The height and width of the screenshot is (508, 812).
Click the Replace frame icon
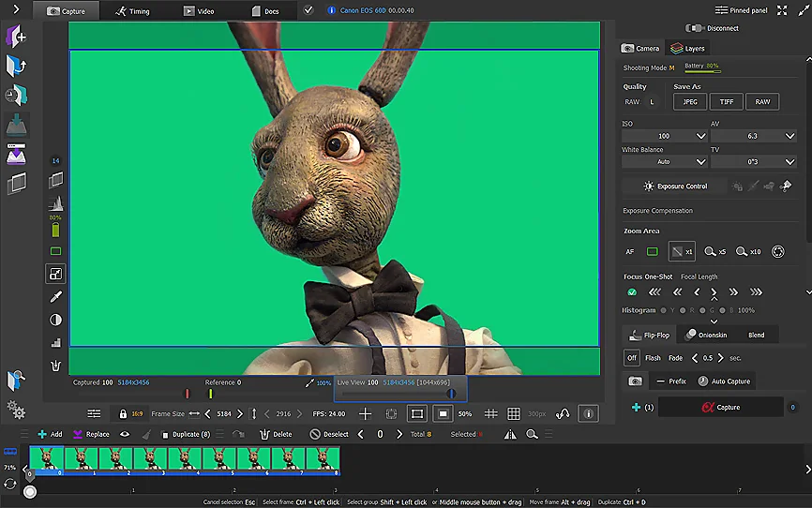(78, 434)
